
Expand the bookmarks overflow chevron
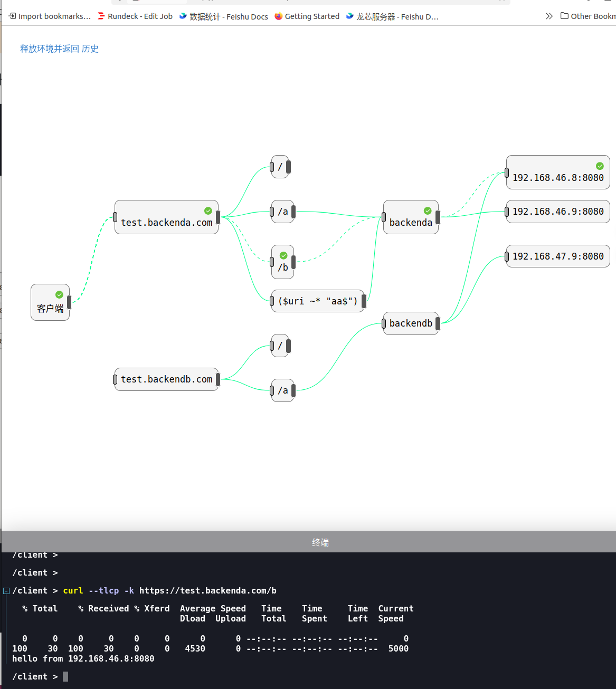pos(549,16)
